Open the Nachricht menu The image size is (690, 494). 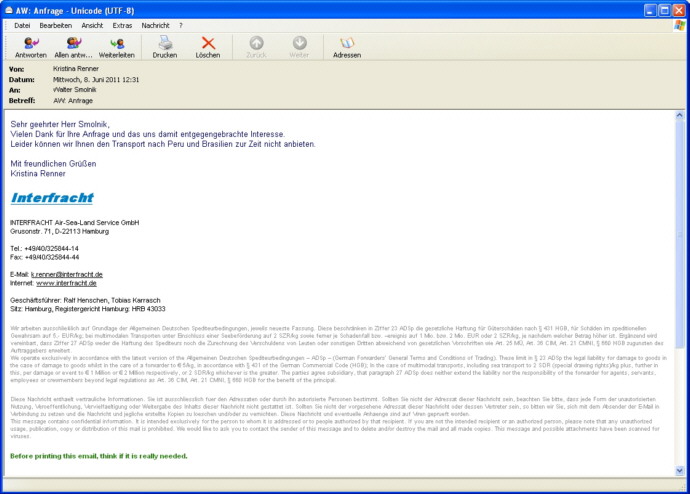click(155, 24)
